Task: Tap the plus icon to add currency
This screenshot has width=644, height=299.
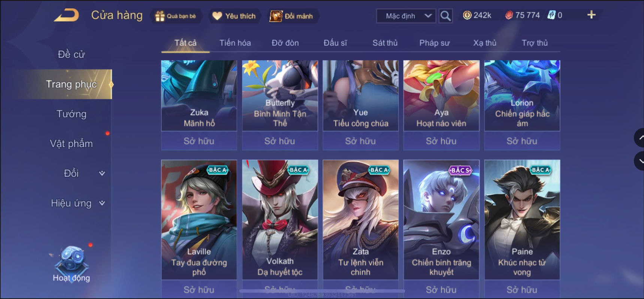Action: click(591, 15)
